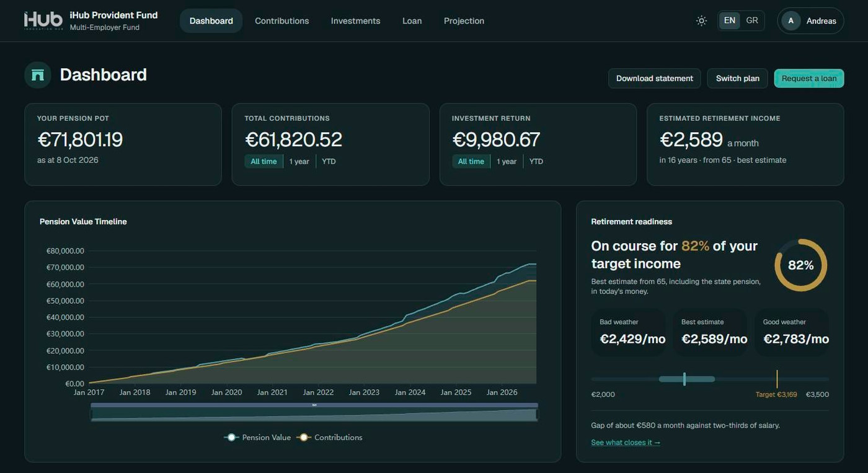
Task: Open the Loan tab
Action: (x=412, y=20)
